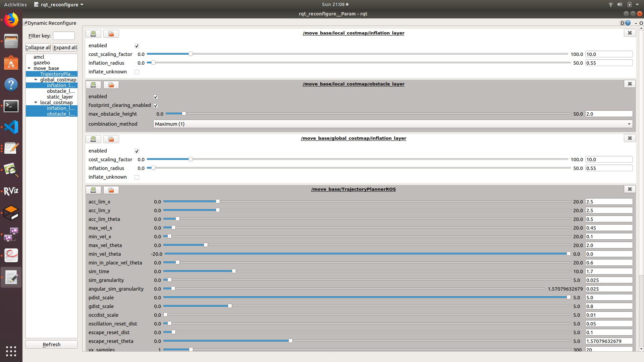644x362 pixels.
Task: Click the sim_time slider handle
Action: click(234, 271)
